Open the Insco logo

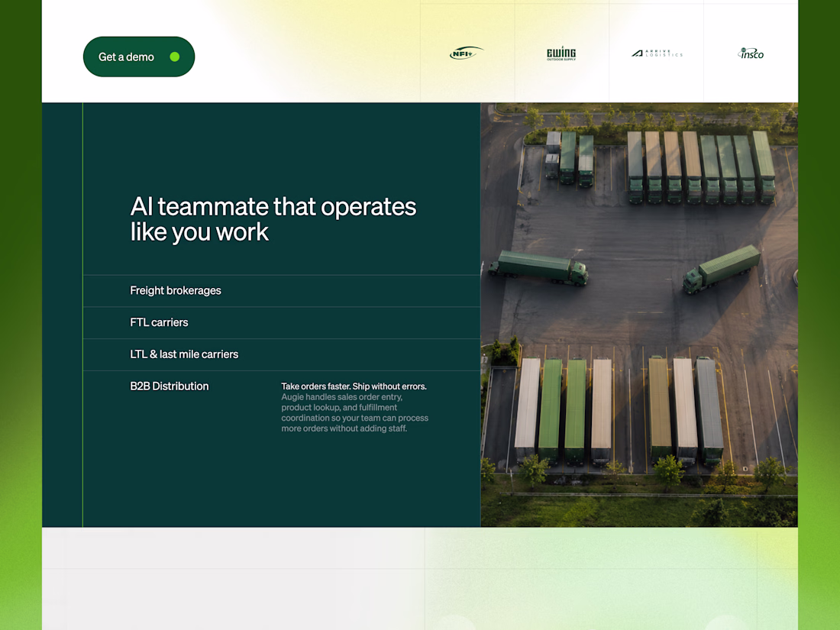(751, 53)
